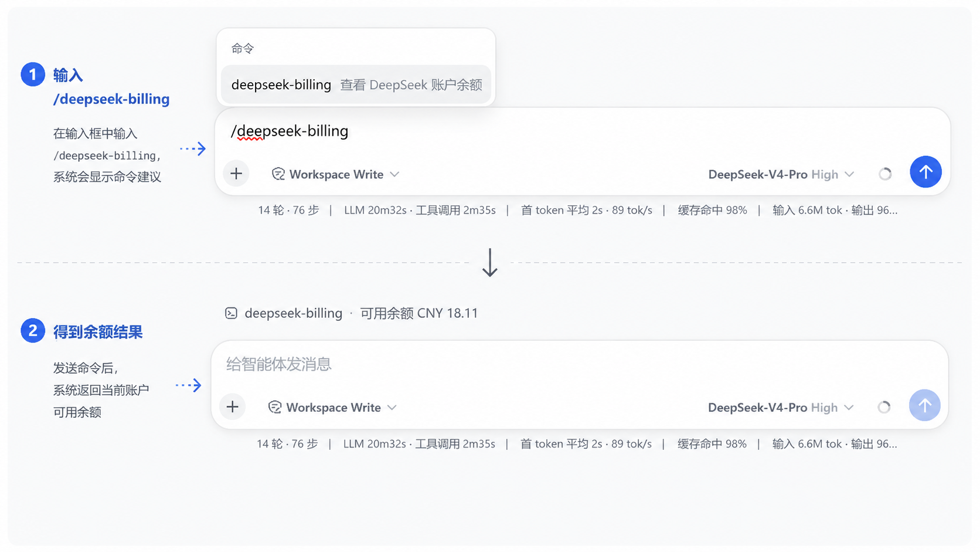Click the blue send arrow button in upper box
Screen dimensions: 980x552
pyautogui.click(x=925, y=172)
